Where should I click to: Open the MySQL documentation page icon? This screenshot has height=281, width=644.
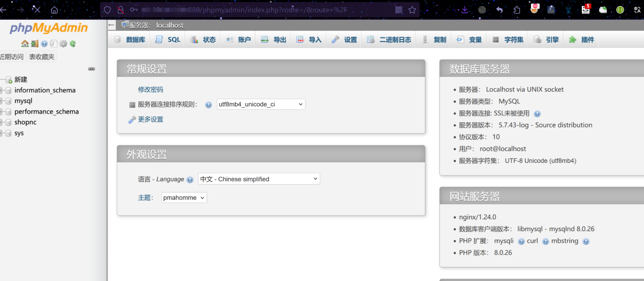point(54,44)
